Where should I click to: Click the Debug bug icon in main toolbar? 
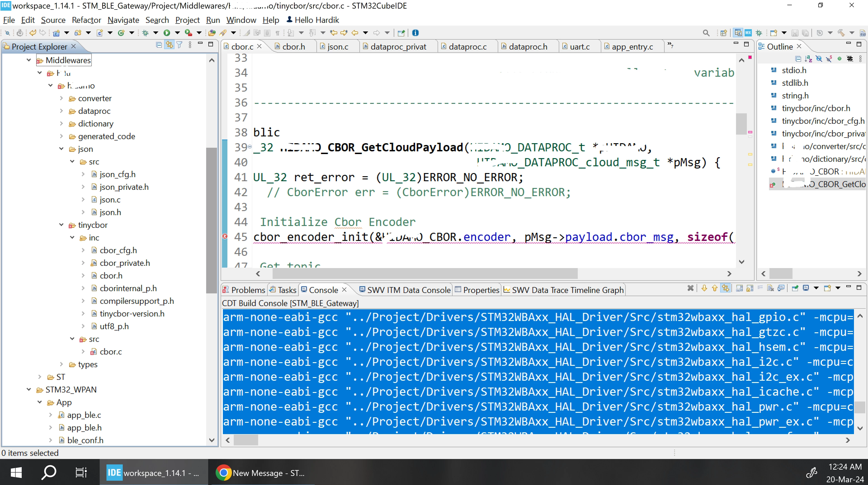point(145,33)
